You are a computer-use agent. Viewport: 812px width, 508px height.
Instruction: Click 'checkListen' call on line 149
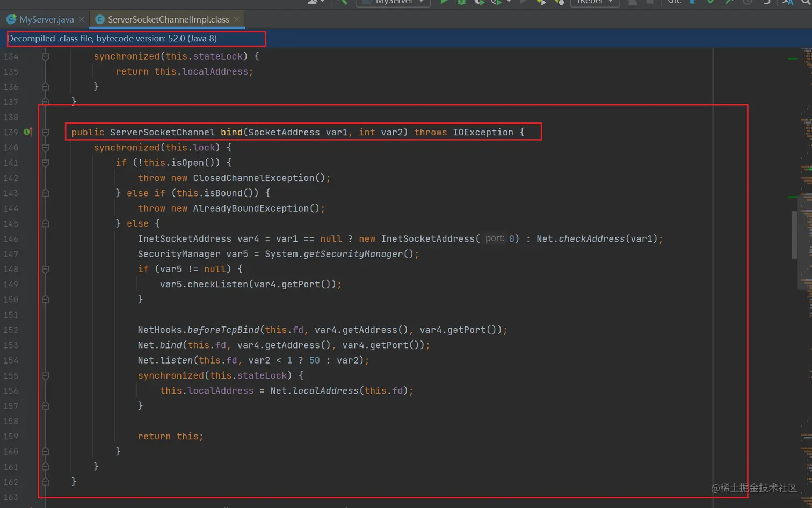(218, 284)
